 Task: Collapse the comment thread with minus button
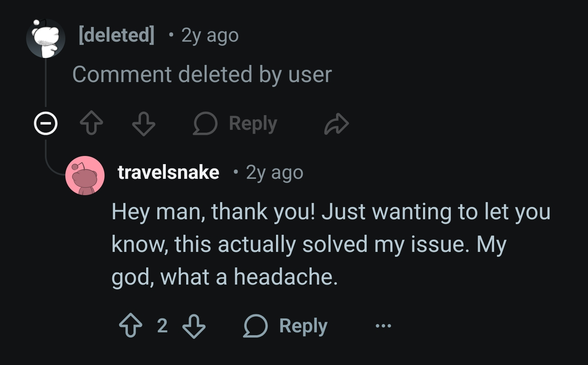tap(45, 123)
